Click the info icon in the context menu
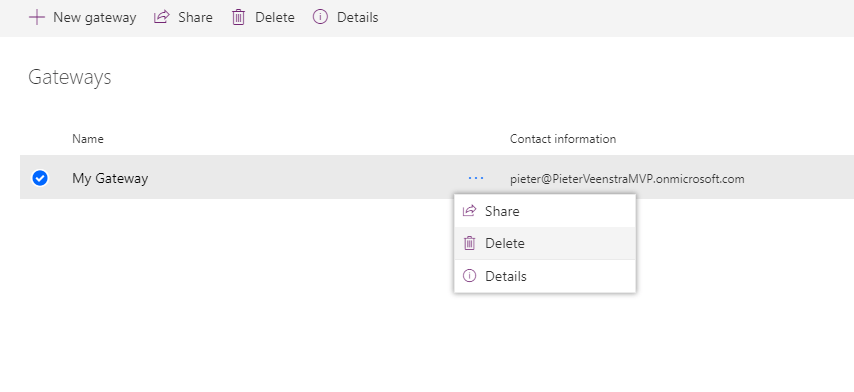The image size is (854, 392). (469, 275)
